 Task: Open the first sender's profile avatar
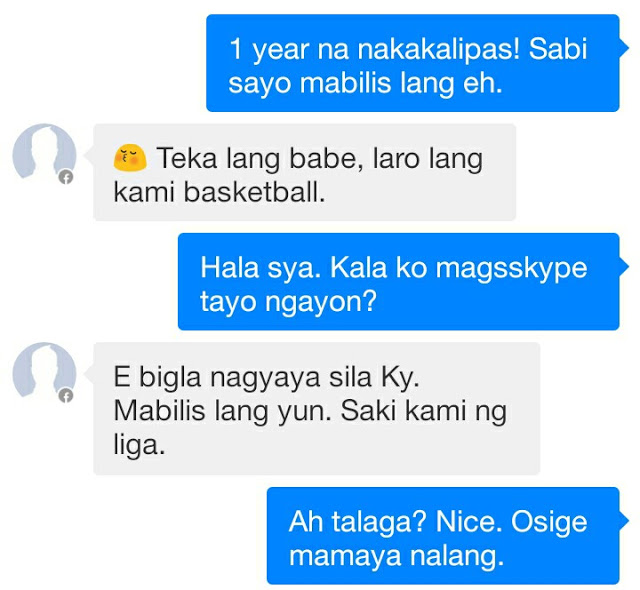(x=44, y=154)
